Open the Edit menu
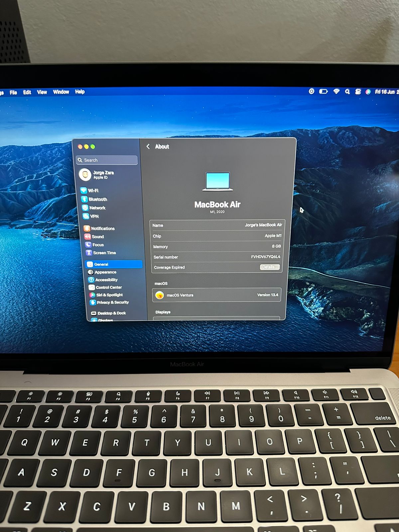399x532 pixels. [27, 92]
